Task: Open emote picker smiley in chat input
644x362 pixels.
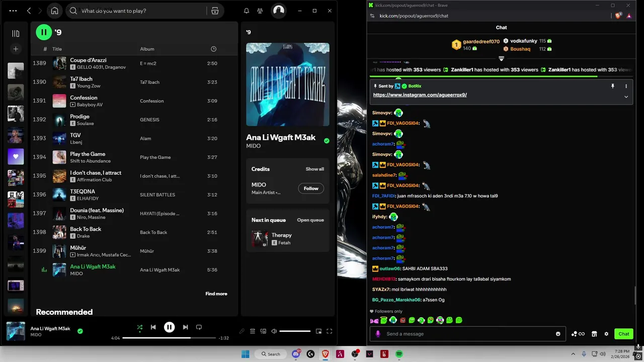Action: 558,334
